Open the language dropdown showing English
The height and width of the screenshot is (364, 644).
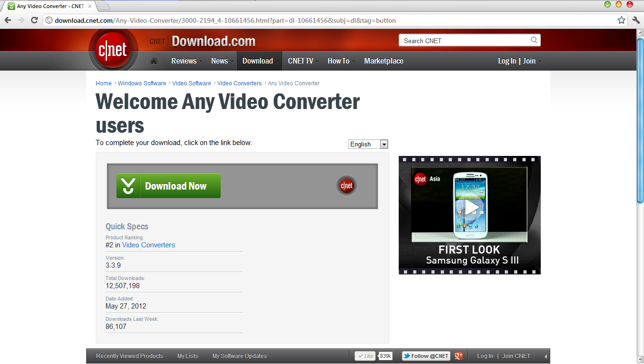tap(368, 144)
